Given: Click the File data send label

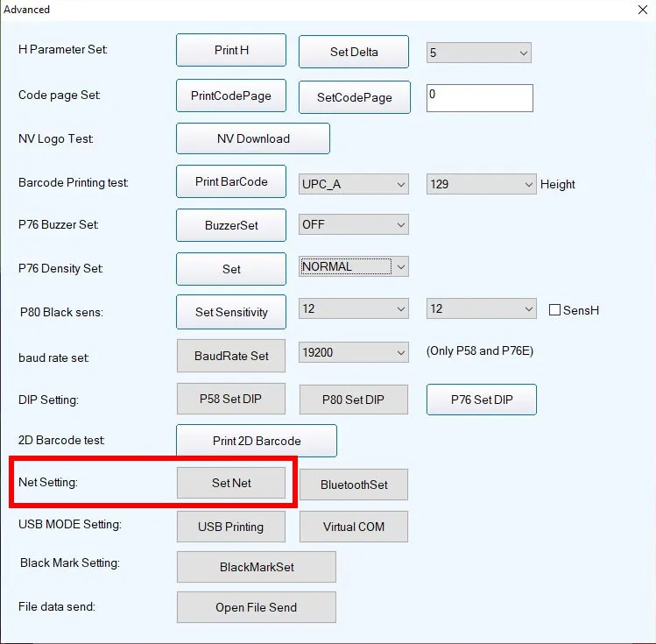Looking at the screenshot, I should [57, 606].
